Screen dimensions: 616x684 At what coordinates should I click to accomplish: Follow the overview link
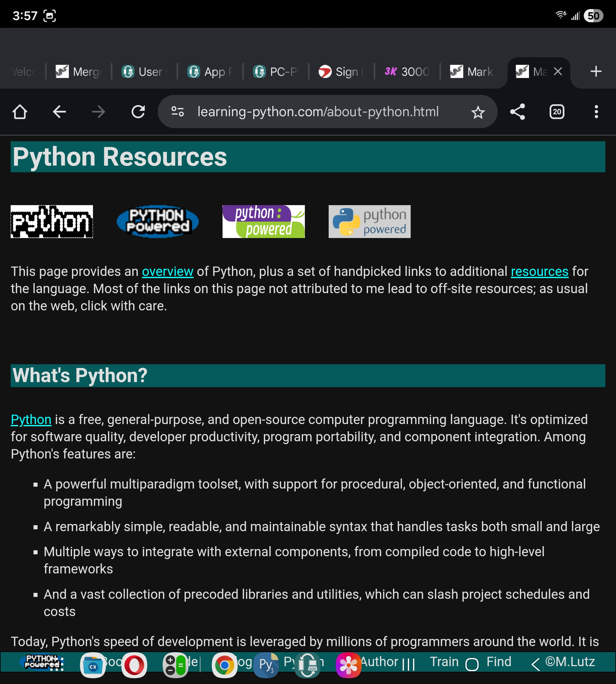click(x=167, y=272)
